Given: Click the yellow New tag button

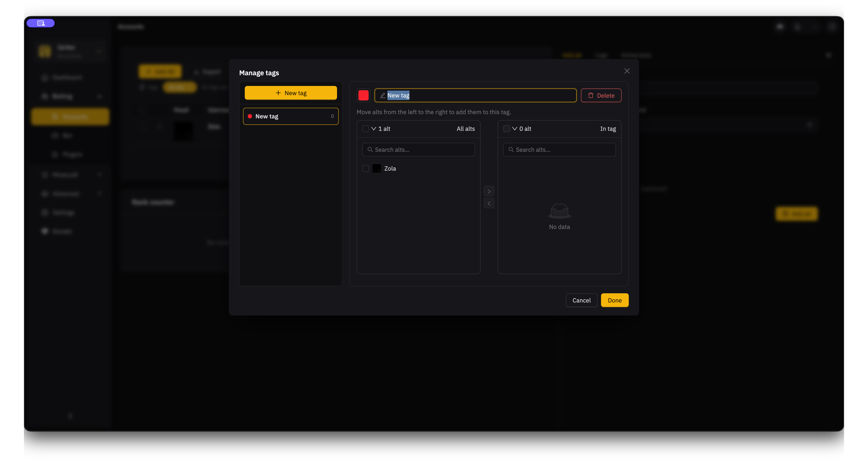Looking at the screenshot, I should point(290,93).
